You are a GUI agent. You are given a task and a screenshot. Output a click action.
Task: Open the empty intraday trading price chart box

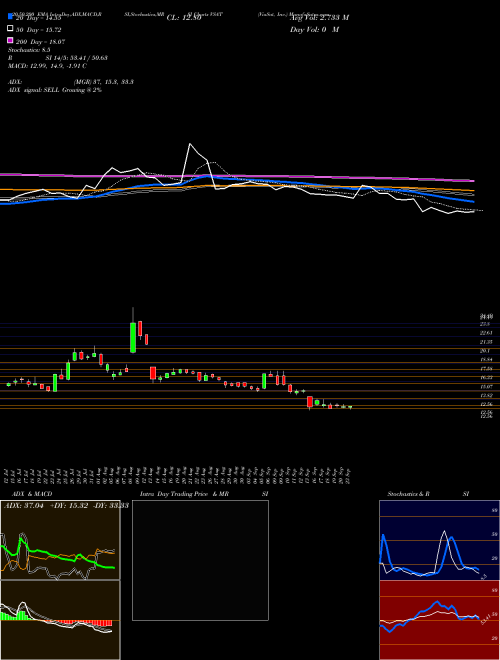coord(200,560)
